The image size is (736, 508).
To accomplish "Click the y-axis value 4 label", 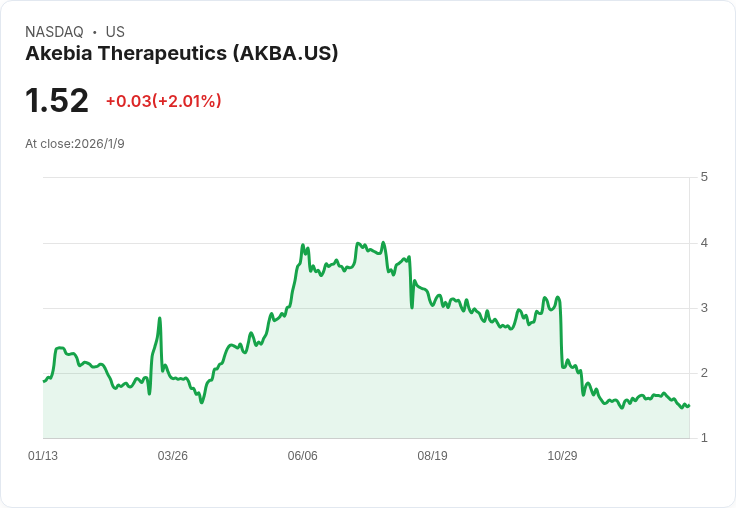I will [x=704, y=243].
